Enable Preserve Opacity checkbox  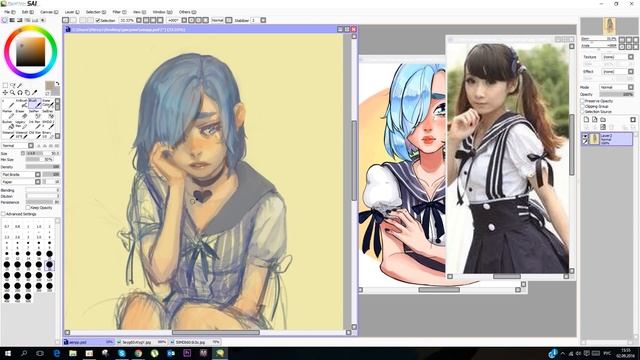coord(583,101)
